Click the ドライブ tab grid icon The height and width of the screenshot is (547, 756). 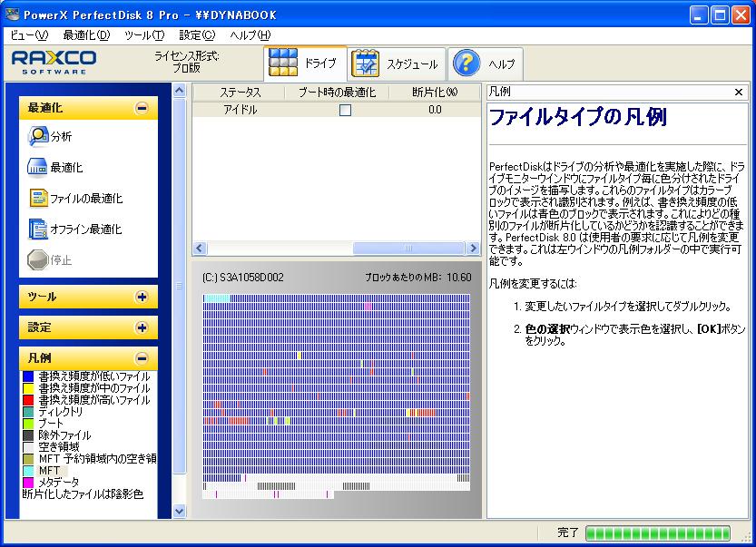click(283, 63)
